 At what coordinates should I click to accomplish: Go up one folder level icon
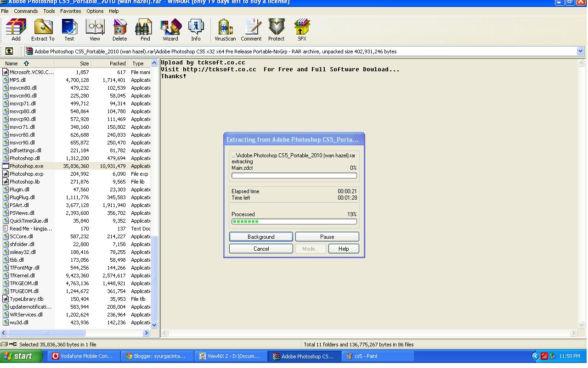(x=9, y=51)
